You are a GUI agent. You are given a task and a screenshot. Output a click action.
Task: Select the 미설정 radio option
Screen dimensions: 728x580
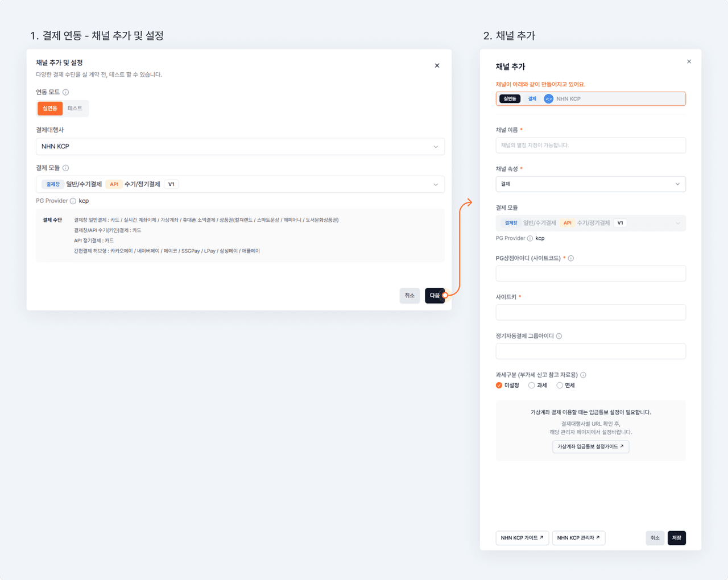click(x=499, y=386)
